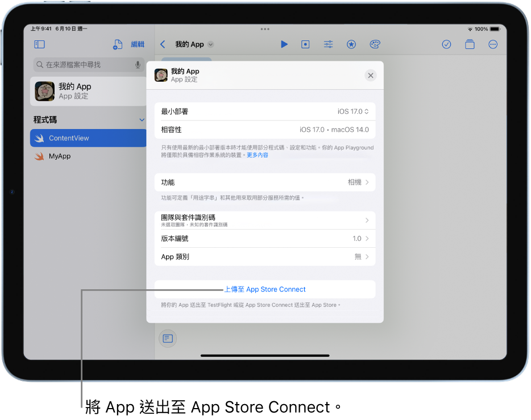Open the 功能 capabilities row
This screenshot has height=420, width=531.
tap(265, 182)
